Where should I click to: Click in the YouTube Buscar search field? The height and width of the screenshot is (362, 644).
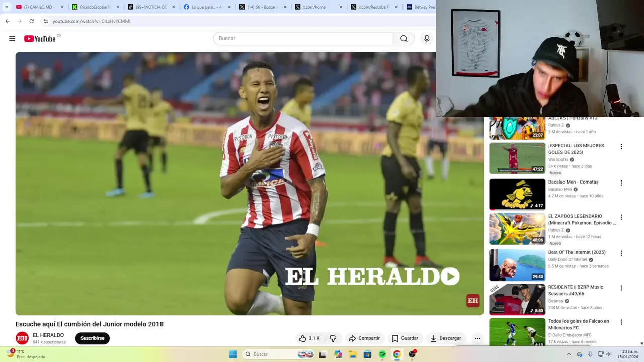303,39
